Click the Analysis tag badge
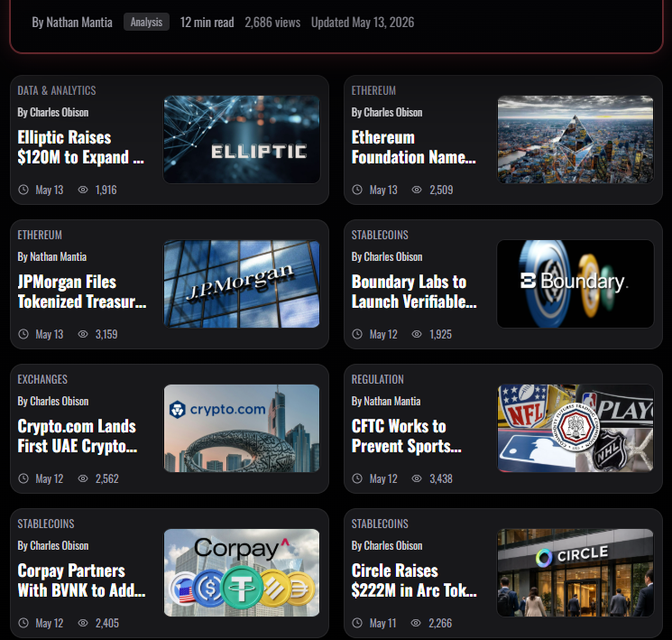The width and height of the screenshot is (672, 640). 146,22
